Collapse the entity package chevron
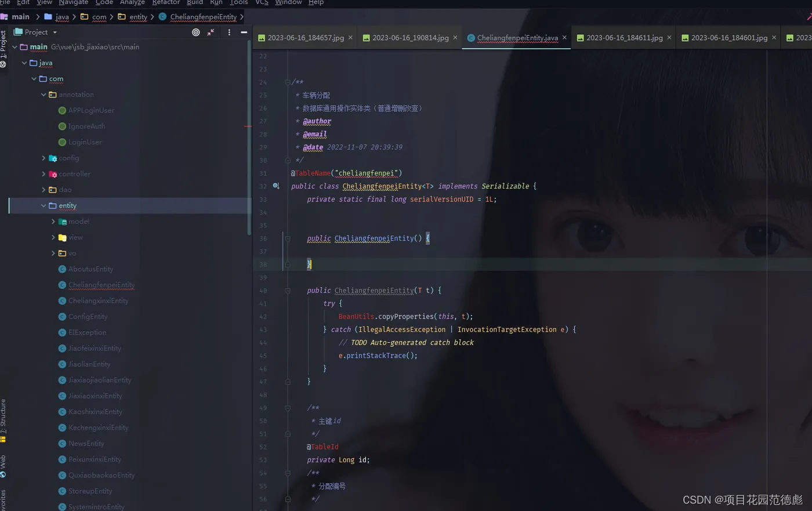 (43, 206)
